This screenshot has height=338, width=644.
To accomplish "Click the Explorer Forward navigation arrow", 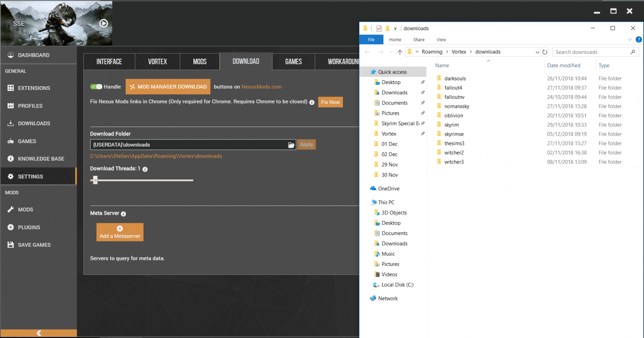I will coord(381,52).
